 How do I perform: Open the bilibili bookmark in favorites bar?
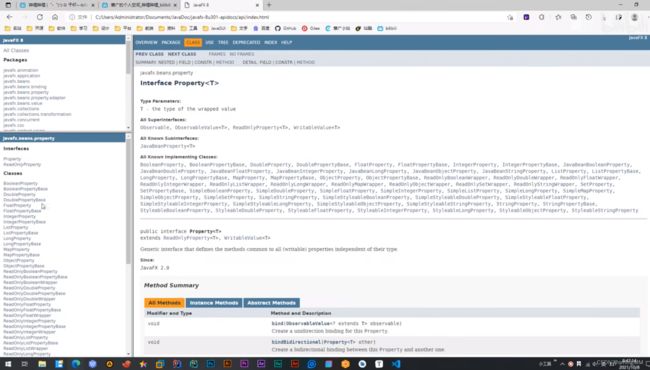pyautogui.click(x=387, y=29)
